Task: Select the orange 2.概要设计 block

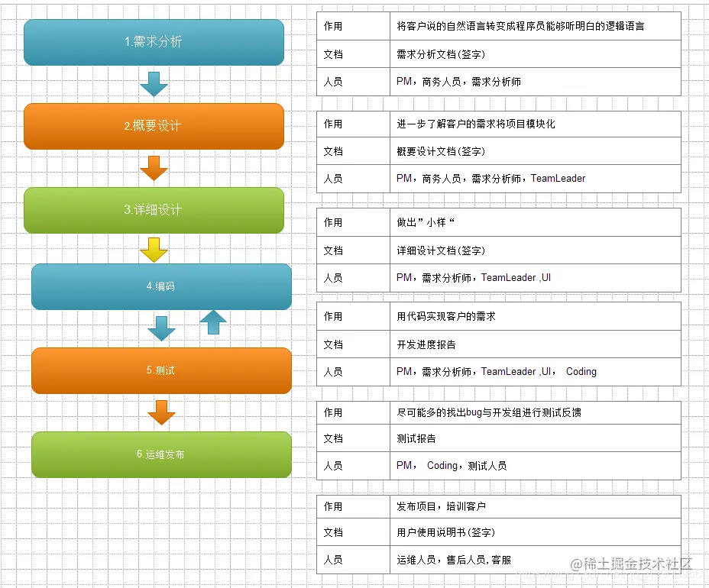Action: (154, 126)
